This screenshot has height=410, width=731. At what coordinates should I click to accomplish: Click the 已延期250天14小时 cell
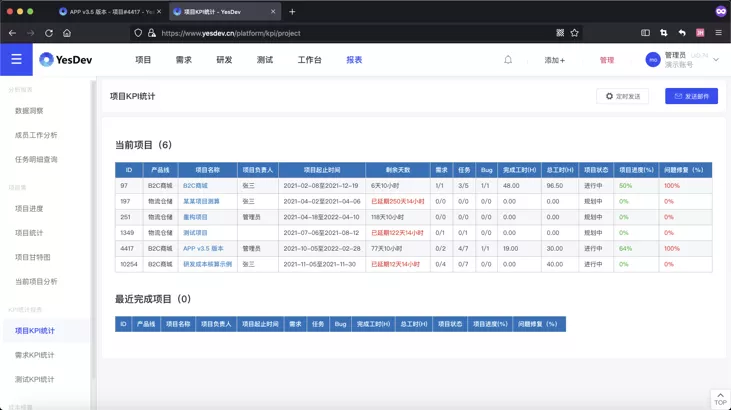pos(398,202)
